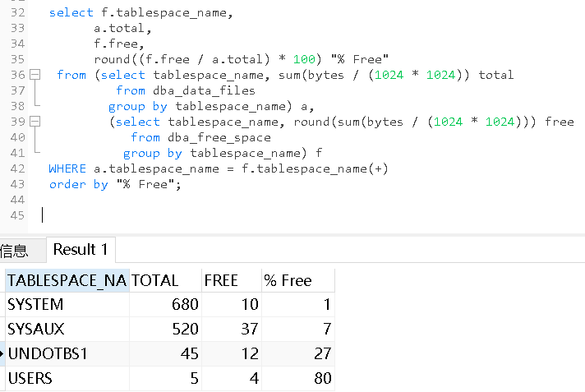Click the % Free value 80 cell
This screenshot has height=392, width=585.
point(297,379)
